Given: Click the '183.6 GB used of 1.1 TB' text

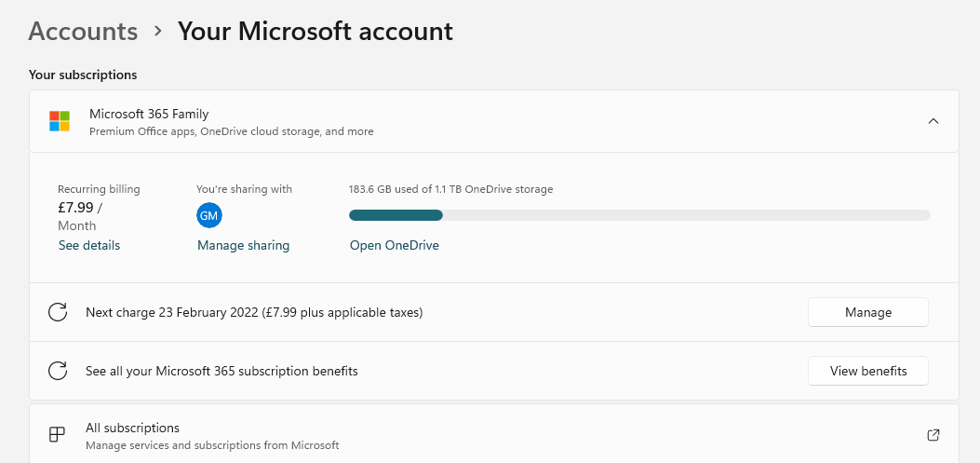Looking at the screenshot, I should coord(450,189).
